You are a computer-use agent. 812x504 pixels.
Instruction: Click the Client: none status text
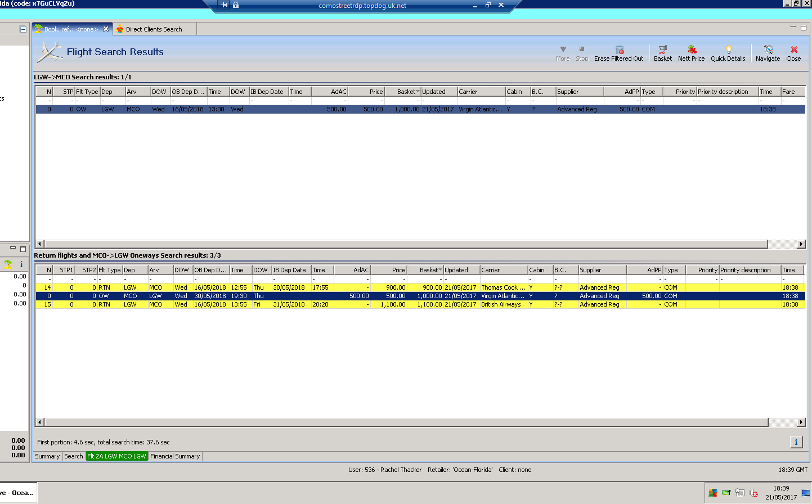(515, 470)
